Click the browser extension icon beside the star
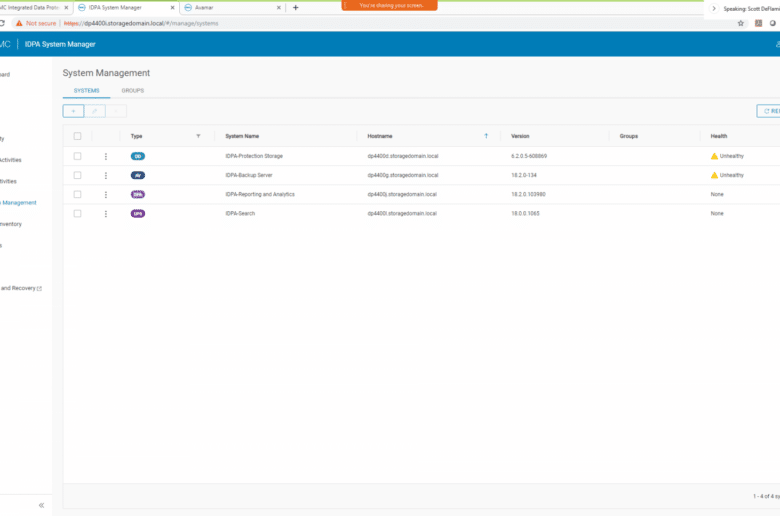 758,23
